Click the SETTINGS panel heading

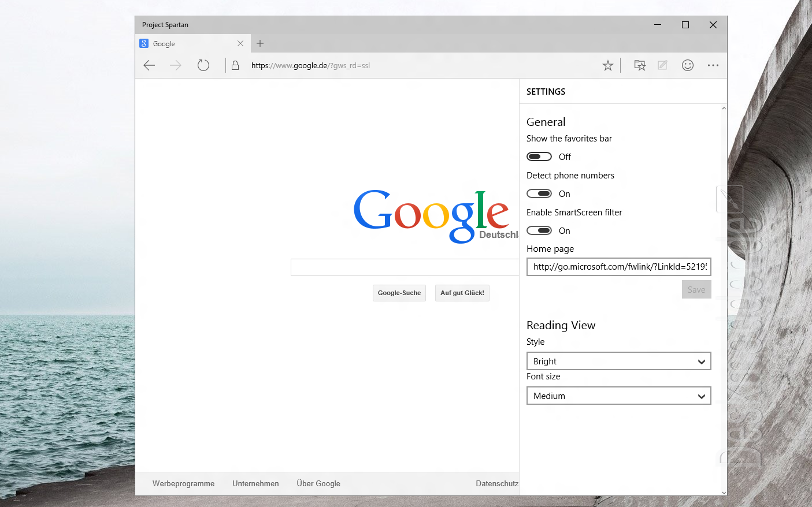546,92
